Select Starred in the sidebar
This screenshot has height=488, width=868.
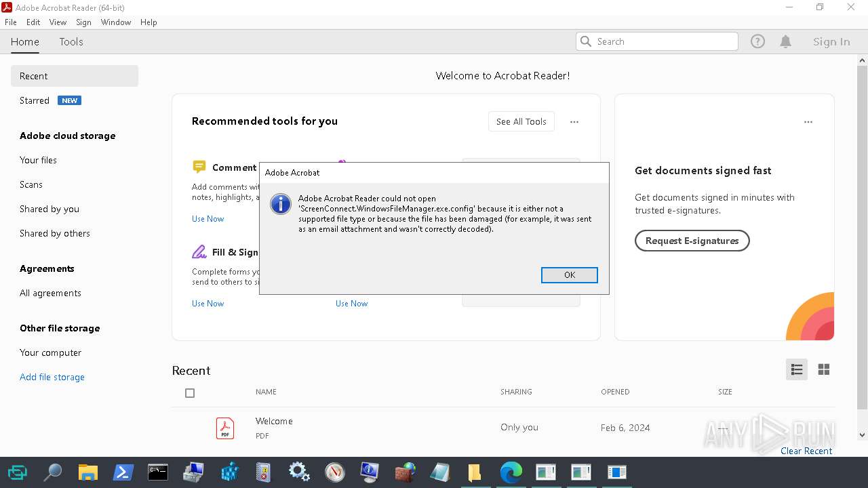click(x=35, y=100)
